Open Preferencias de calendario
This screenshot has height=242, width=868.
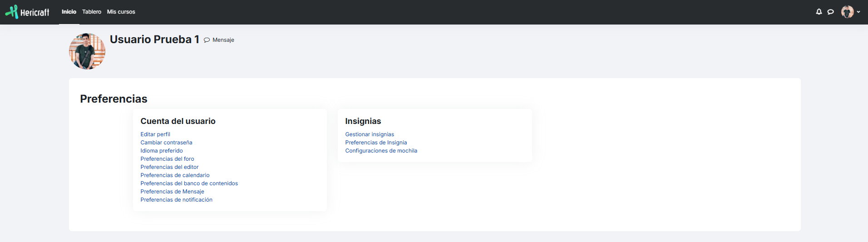(x=175, y=175)
